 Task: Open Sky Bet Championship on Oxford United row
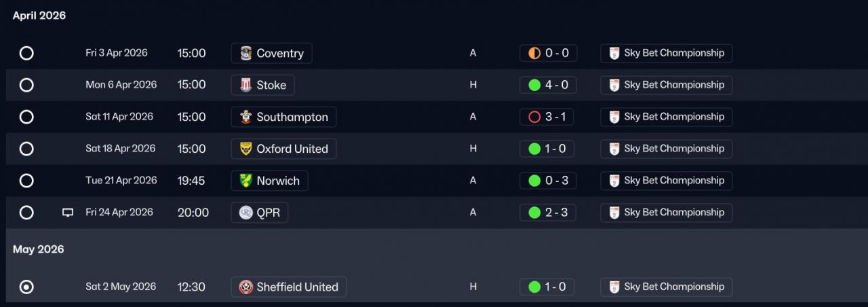666,149
